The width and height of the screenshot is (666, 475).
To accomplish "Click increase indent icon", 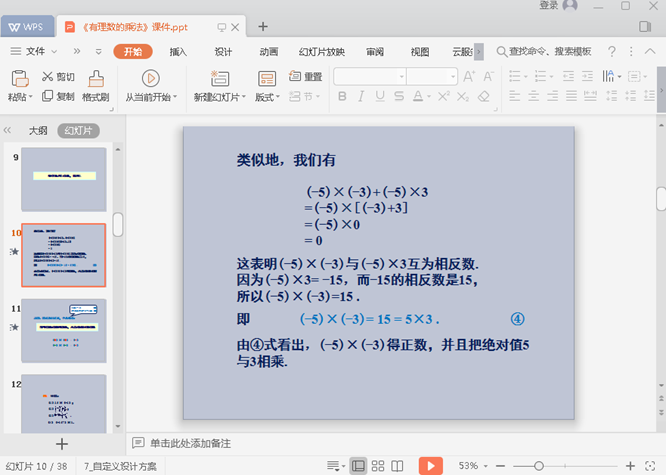I will coord(587,76).
